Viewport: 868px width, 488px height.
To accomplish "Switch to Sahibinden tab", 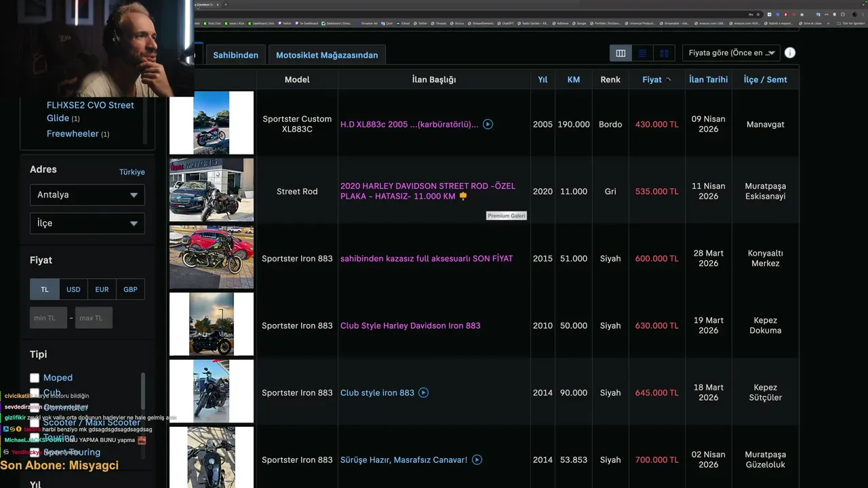I will click(235, 55).
